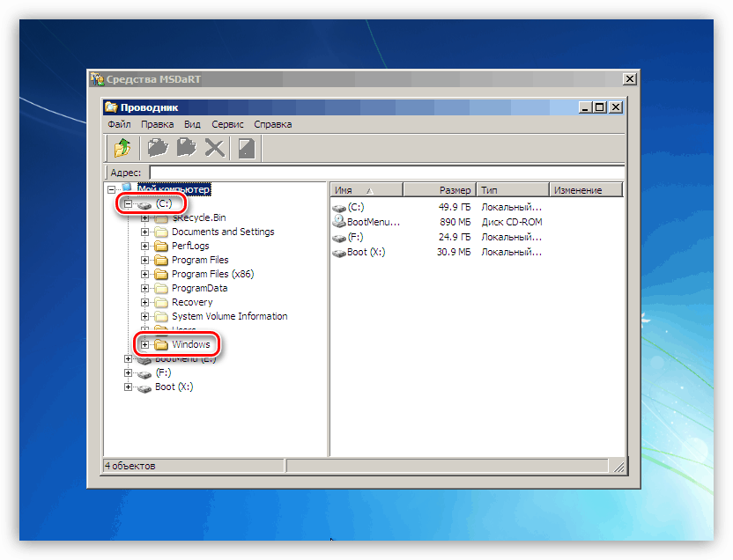Click the Program Files (x86) folder icon
Image resolution: width=733 pixels, height=560 pixels.
(x=161, y=274)
